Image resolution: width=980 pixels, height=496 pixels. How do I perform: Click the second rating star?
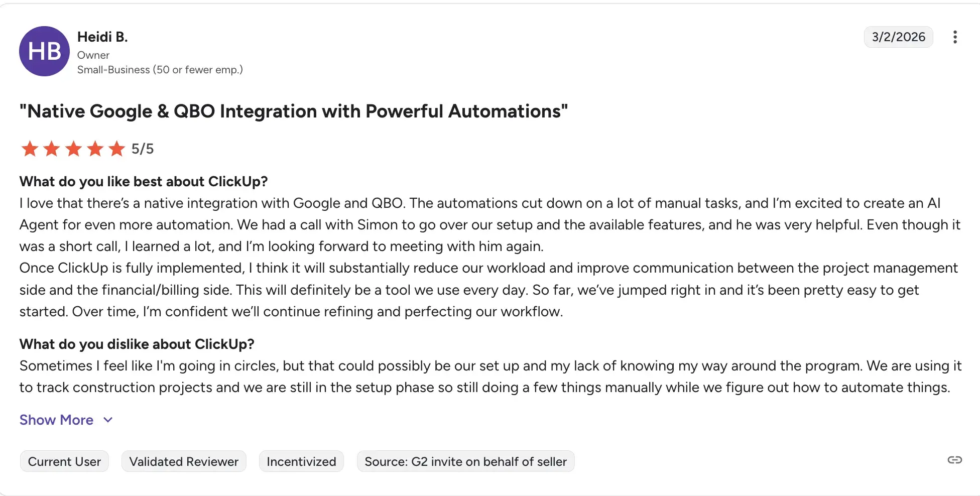[52, 149]
